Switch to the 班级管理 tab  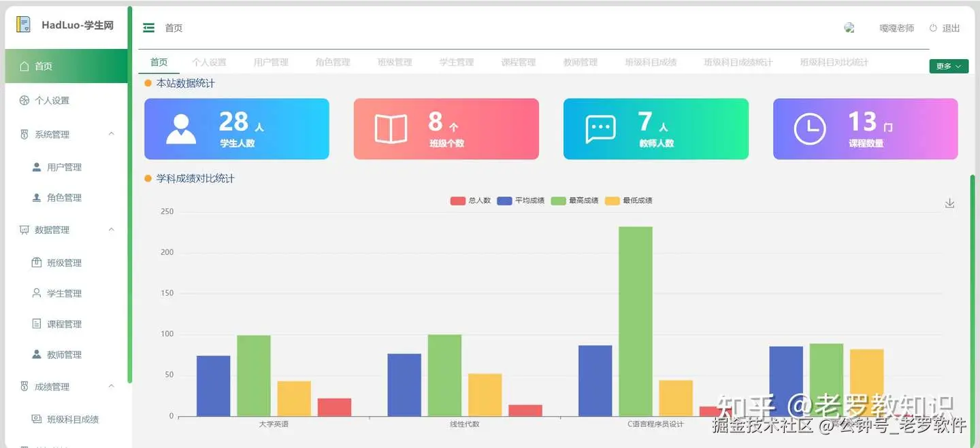coord(395,62)
